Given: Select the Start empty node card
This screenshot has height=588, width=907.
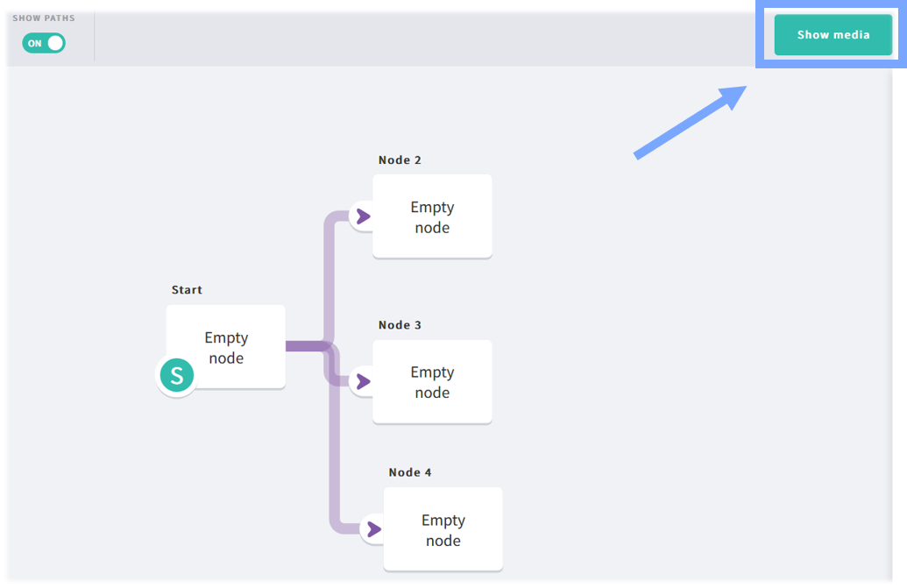Looking at the screenshot, I should tap(226, 347).
